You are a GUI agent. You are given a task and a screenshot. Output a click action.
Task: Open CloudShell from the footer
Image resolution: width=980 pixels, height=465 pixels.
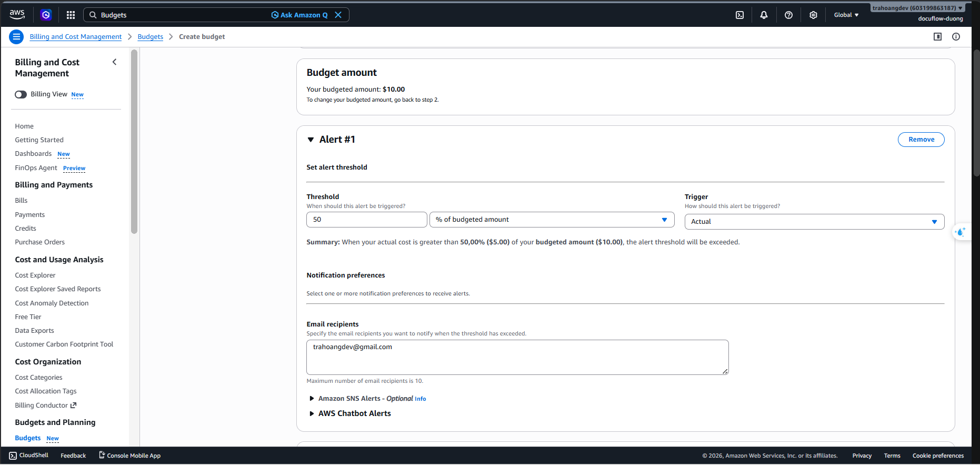[x=29, y=456]
